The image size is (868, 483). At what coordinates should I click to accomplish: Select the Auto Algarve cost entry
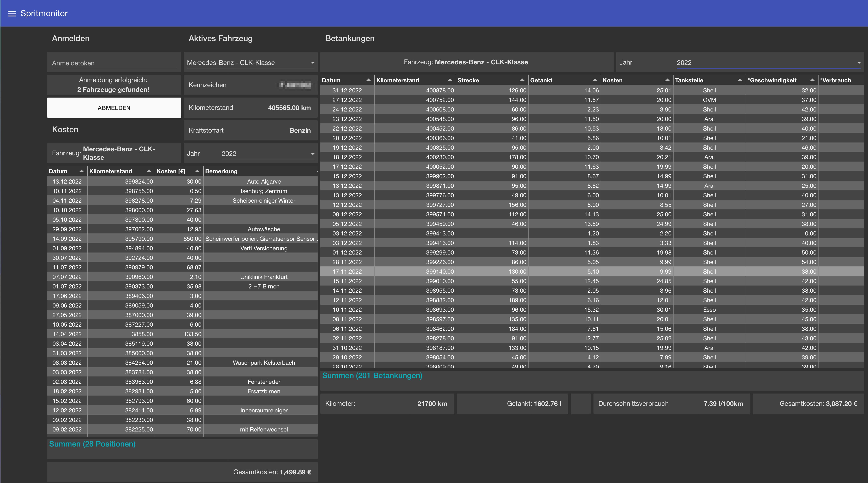point(264,182)
